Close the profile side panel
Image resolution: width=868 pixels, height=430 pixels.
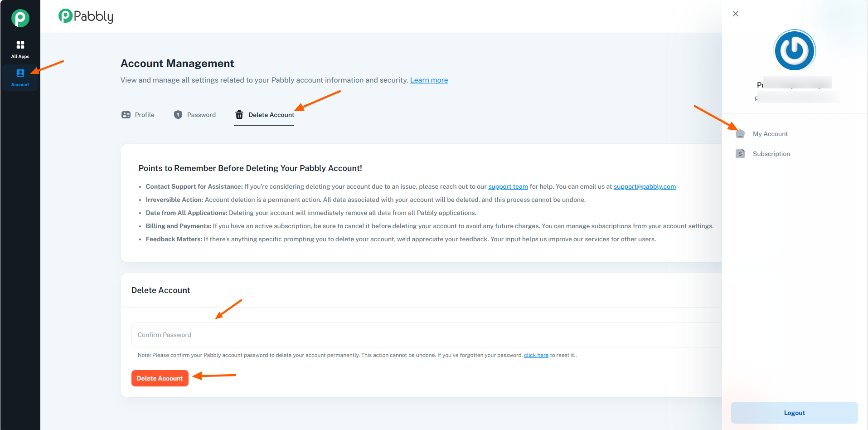(x=736, y=14)
